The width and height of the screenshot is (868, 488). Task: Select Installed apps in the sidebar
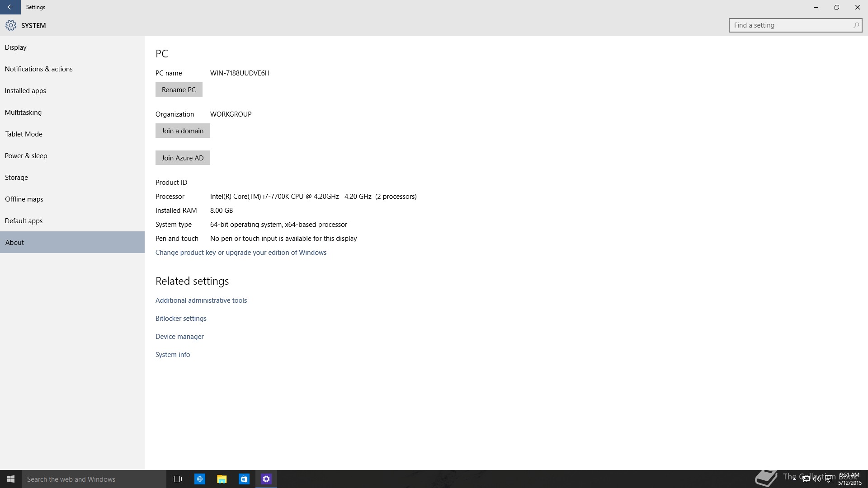click(72, 90)
